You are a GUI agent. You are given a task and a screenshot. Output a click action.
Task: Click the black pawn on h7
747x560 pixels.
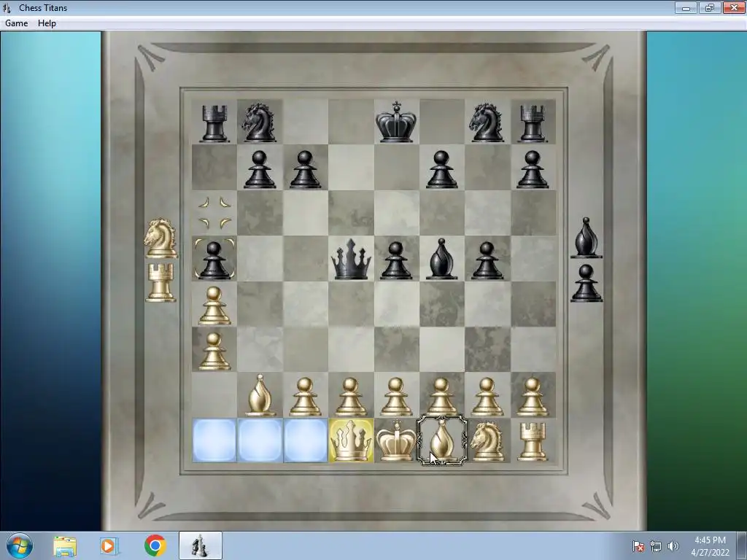(x=533, y=169)
